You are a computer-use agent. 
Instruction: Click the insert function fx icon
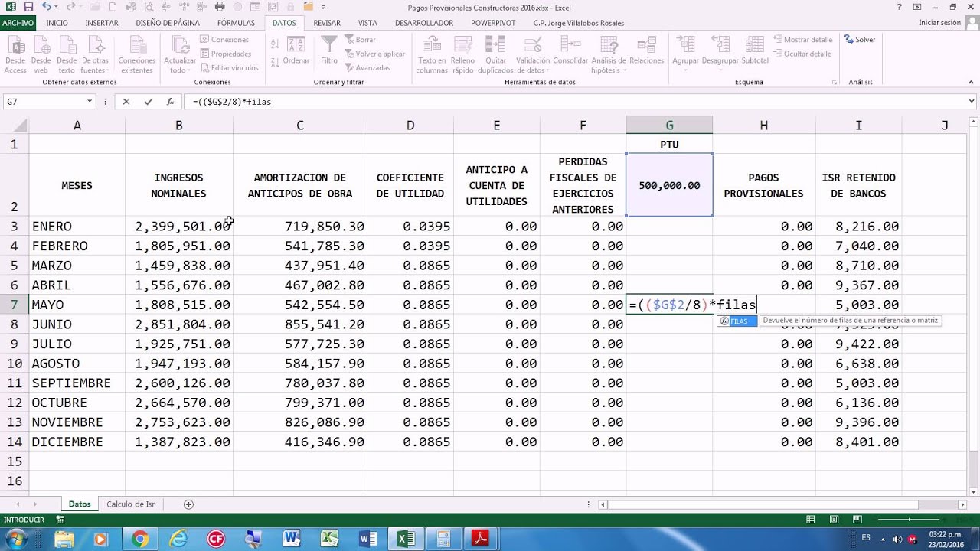coord(170,102)
